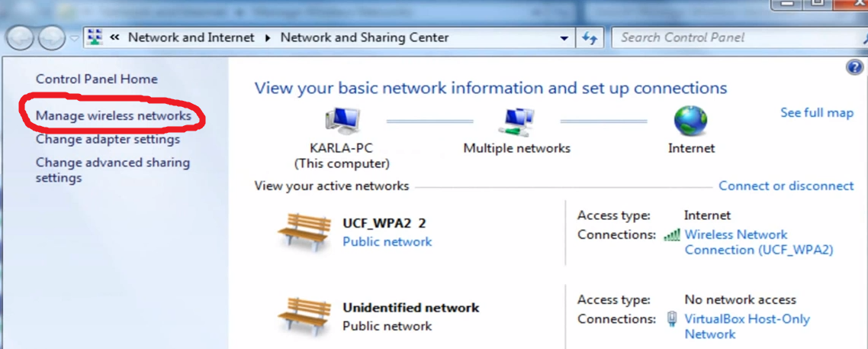The image size is (868, 349).
Task: Click the KARLA-PC computer icon
Action: point(342,121)
